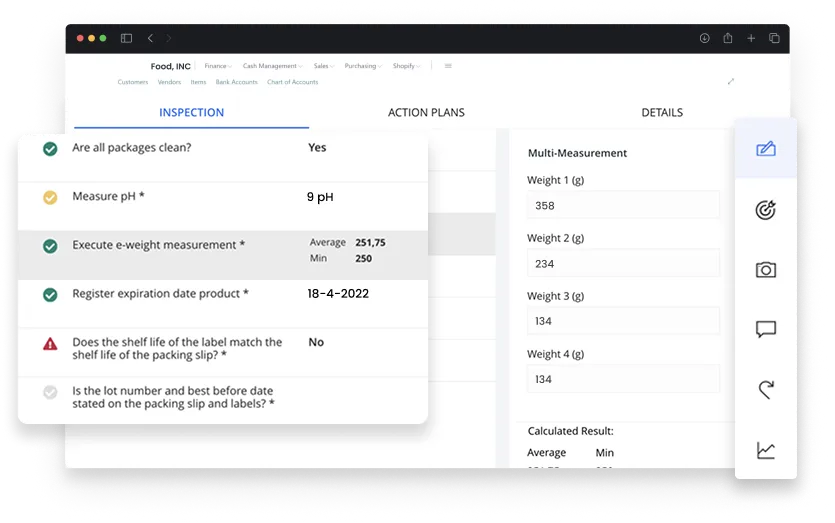This screenshot has height=523, width=835.
Task: Click the browser share icon
Action: pos(728,38)
